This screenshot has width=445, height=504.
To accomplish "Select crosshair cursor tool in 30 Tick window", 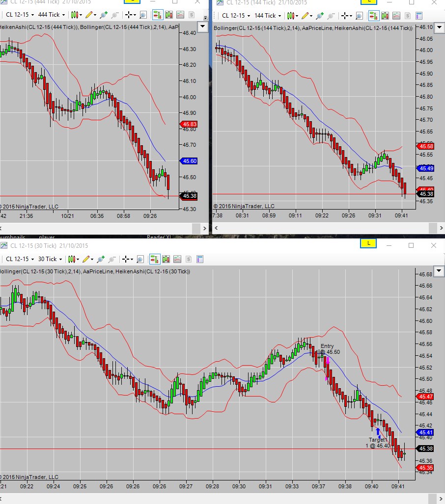I will pos(127,259).
